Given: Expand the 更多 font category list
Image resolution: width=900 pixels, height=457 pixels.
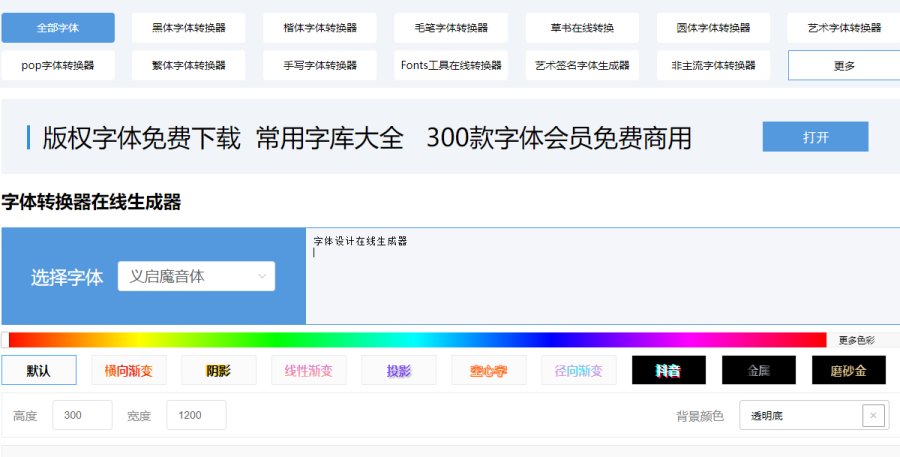Looking at the screenshot, I should (844, 65).
